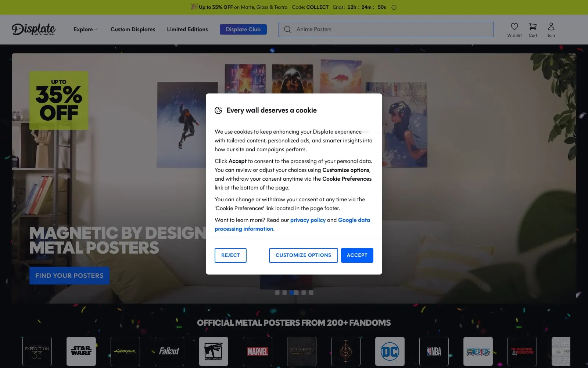Open Customize Options for cookies
The width and height of the screenshot is (588, 368).
point(303,255)
